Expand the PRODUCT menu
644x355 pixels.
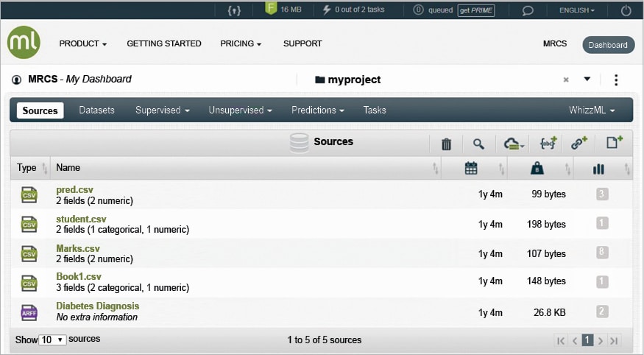[x=83, y=43]
